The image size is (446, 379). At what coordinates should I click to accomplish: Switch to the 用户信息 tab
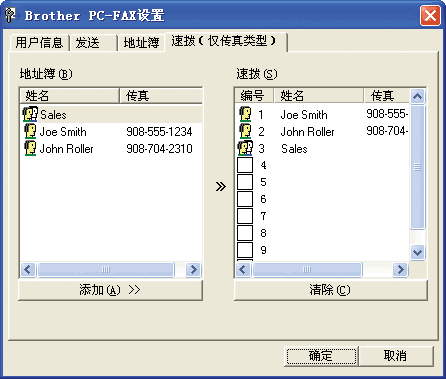click(39, 43)
